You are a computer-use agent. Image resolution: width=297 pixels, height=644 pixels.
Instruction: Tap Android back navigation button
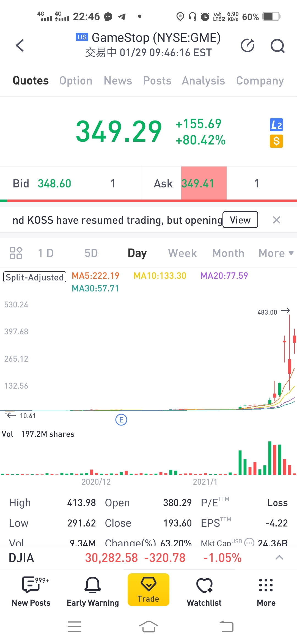(x=226, y=627)
